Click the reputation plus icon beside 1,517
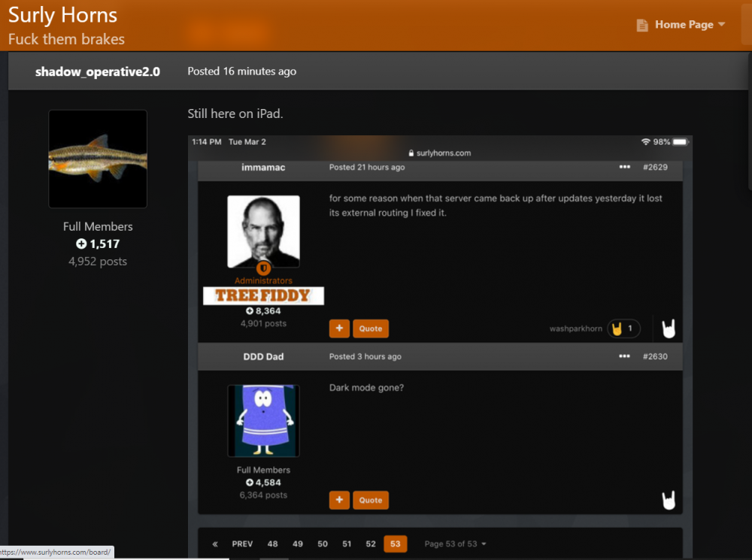 tap(81, 244)
